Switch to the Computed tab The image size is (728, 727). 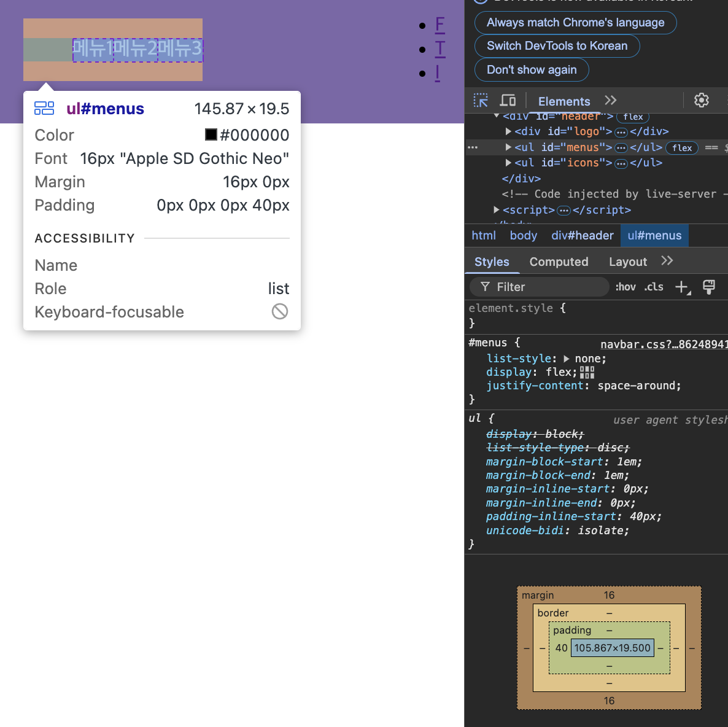559,262
